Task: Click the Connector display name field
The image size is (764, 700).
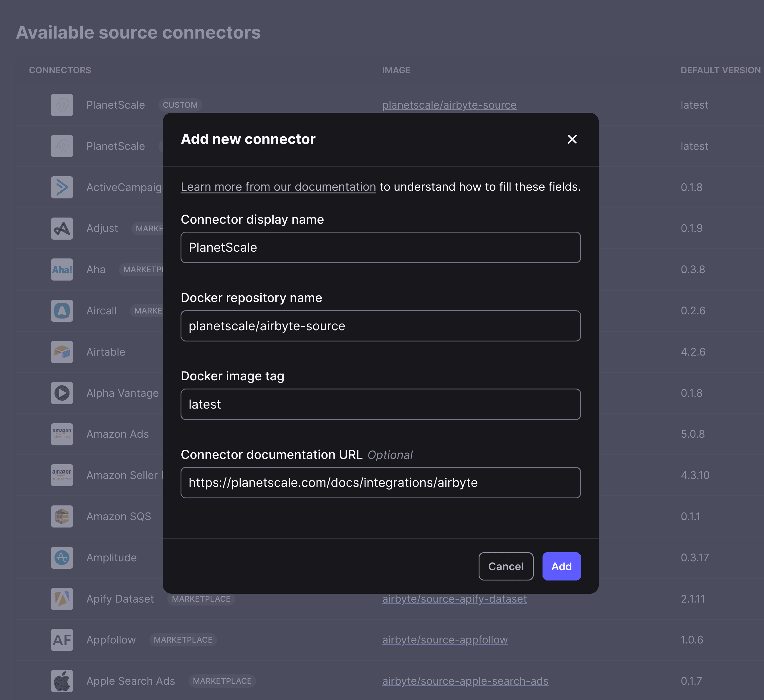Action: click(381, 247)
